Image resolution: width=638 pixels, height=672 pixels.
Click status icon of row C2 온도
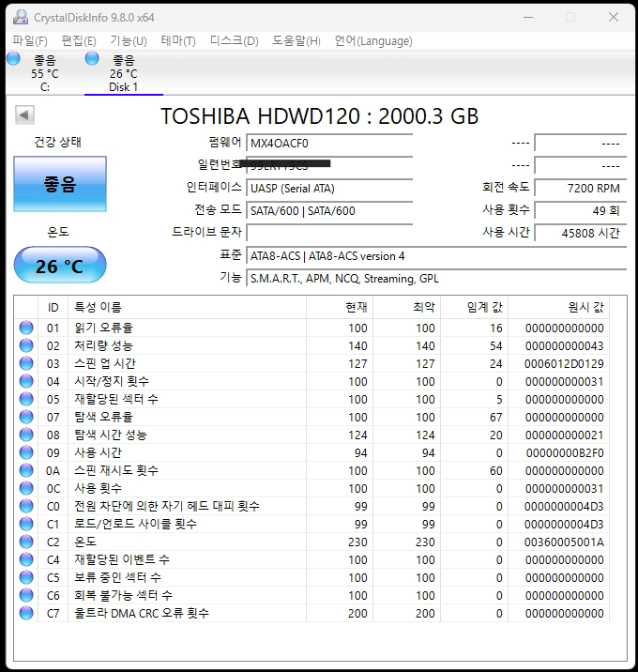(x=26, y=542)
